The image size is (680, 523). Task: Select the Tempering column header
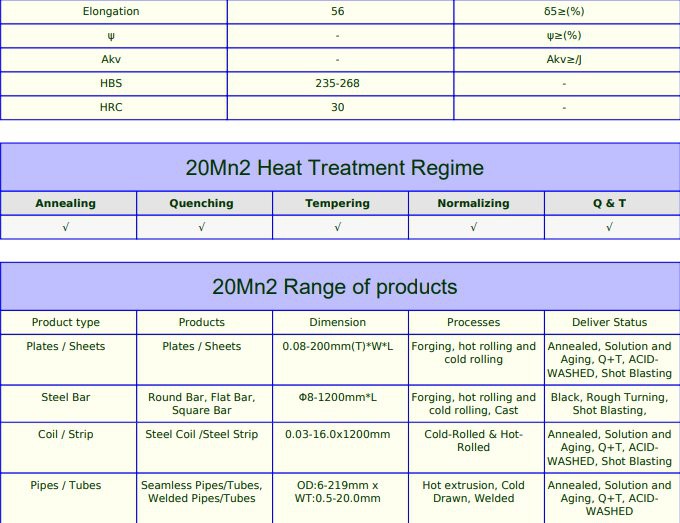pos(337,203)
